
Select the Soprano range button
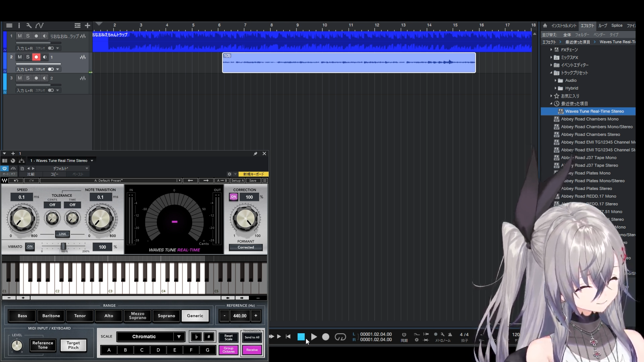click(x=166, y=316)
